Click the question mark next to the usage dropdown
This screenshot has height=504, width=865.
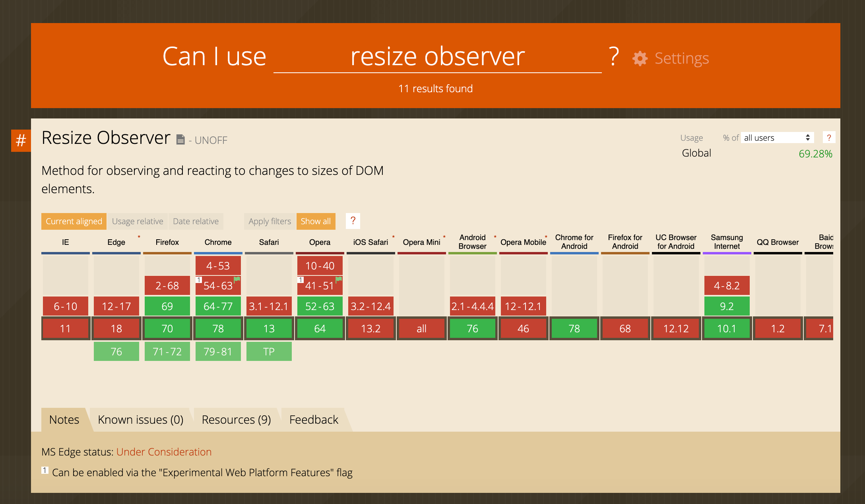[830, 137]
